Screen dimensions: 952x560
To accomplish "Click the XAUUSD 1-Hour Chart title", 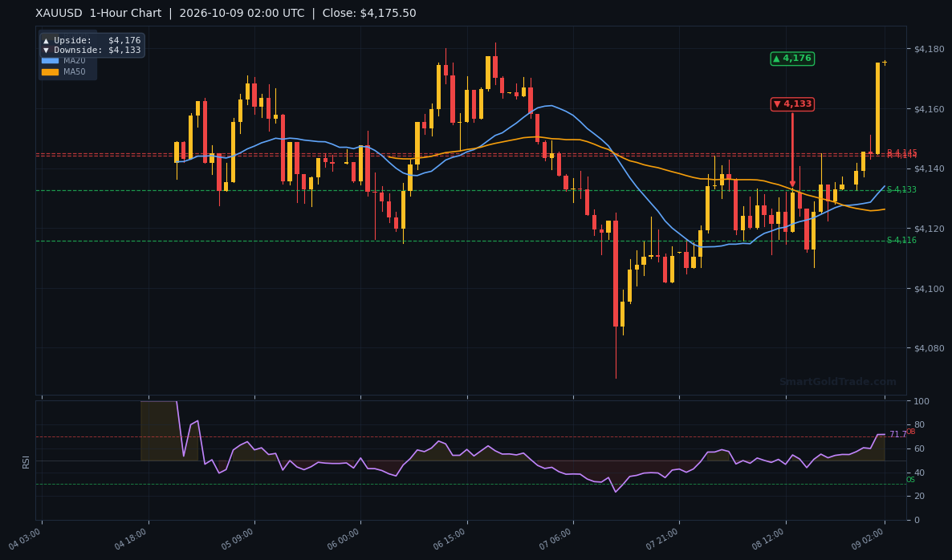I will (x=99, y=14).
